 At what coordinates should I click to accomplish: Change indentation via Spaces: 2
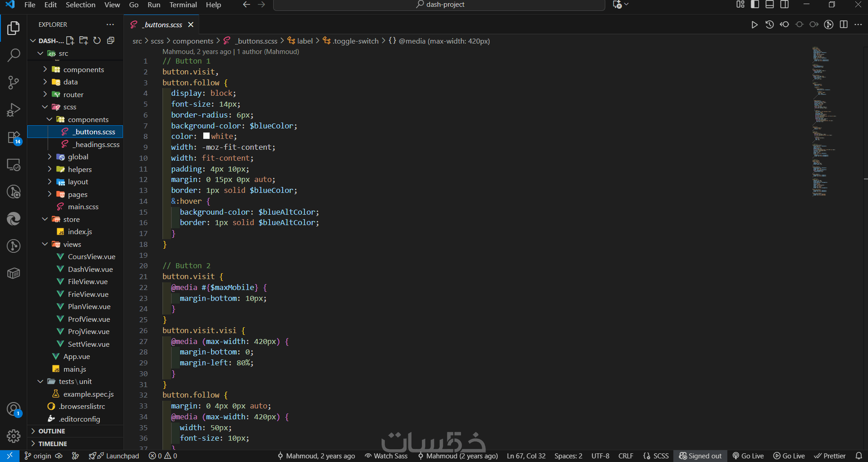click(x=568, y=456)
